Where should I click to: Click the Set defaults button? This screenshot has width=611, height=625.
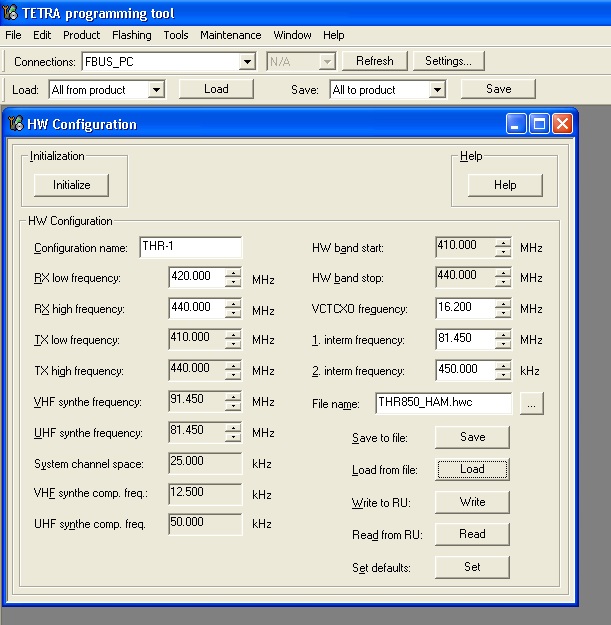(472, 567)
